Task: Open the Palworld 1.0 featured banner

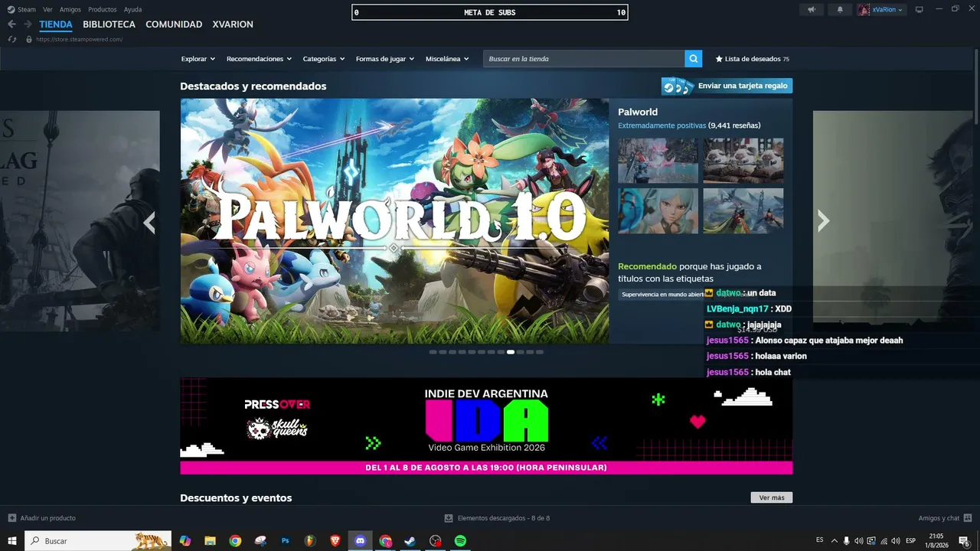Action: [x=395, y=220]
